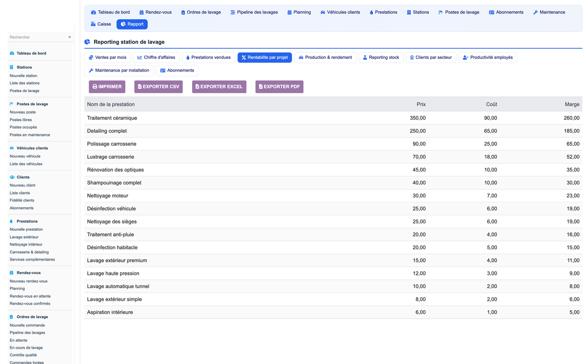Click the coins icon beside Ventes par mois
Screen dimensions: 588x364
tap(91, 57)
